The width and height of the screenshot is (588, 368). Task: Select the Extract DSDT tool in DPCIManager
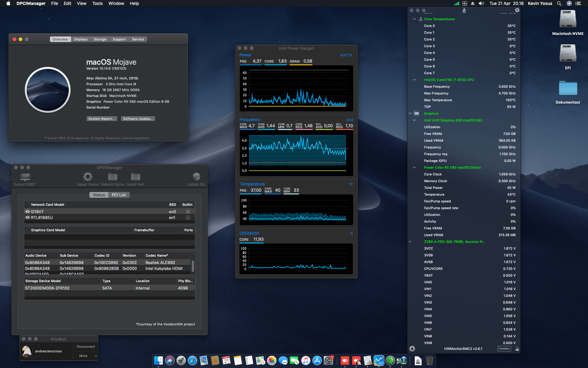[24, 178]
